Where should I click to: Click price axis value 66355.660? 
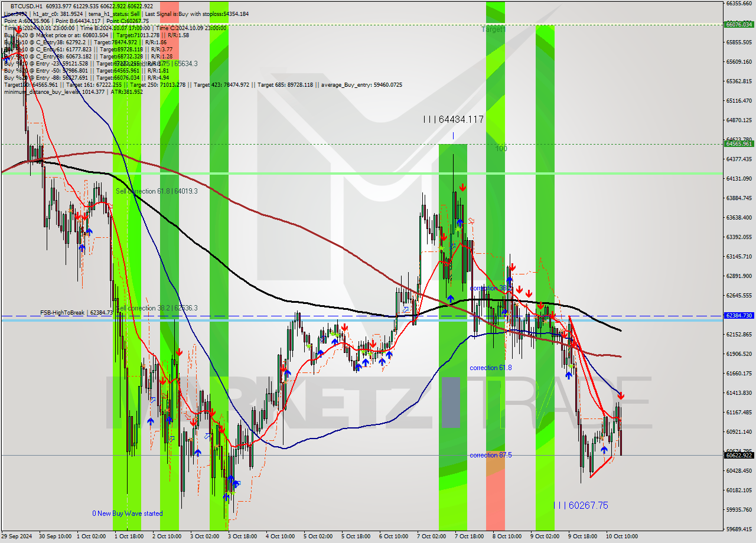point(739,4)
